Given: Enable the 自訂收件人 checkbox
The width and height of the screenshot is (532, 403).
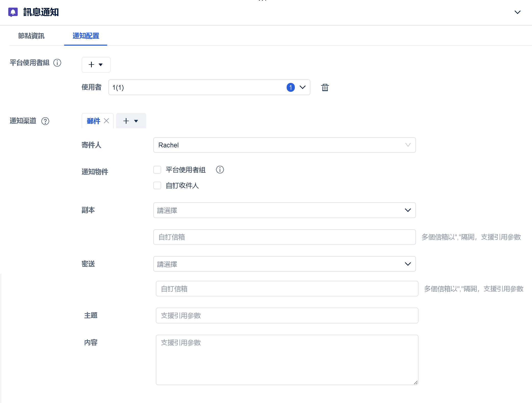Looking at the screenshot, I should click(x=157, y=185).
